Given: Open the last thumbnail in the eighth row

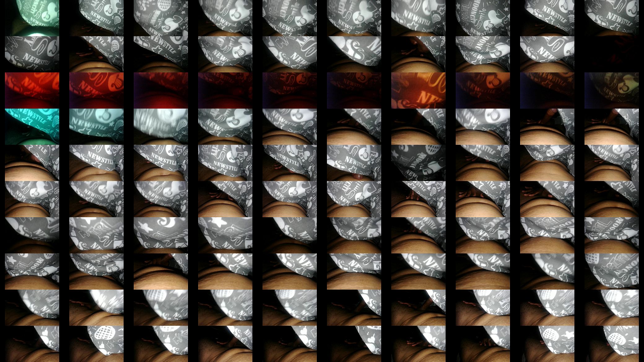Looking at the screenshot, I should (x=611, y=271).
